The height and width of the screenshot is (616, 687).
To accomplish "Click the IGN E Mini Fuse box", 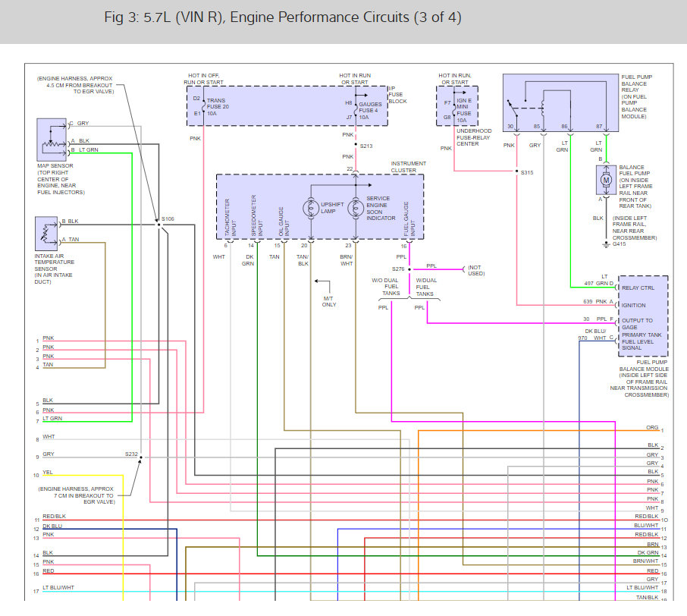I will point(456,107).
